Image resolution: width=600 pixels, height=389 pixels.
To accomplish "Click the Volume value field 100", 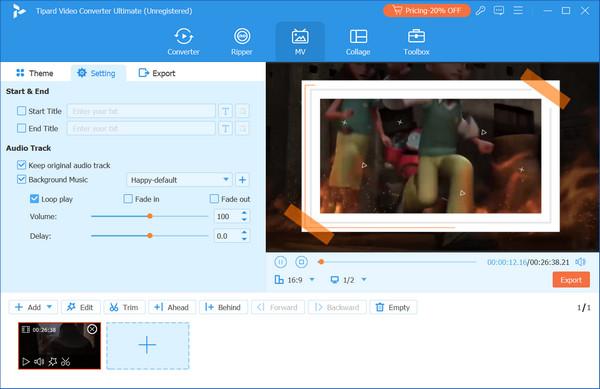I will pyautogui.click(x=227, y=216).
